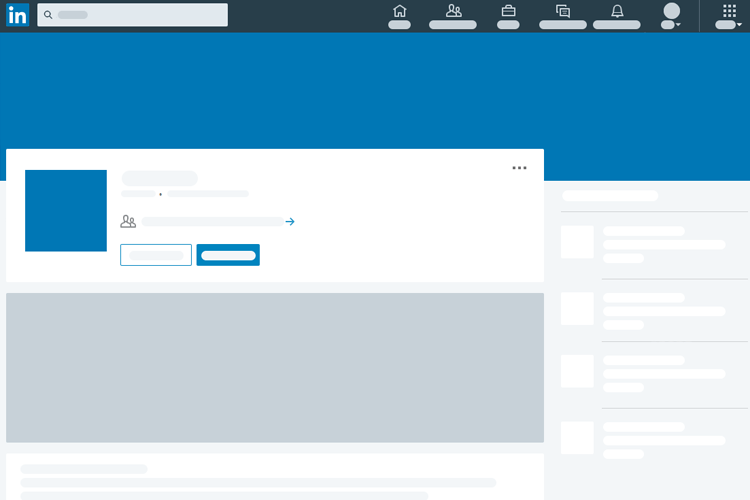This screenshot has width=750, height=500.
Task: Open the Jobs briefcase icon
Action: pos(508,11)
